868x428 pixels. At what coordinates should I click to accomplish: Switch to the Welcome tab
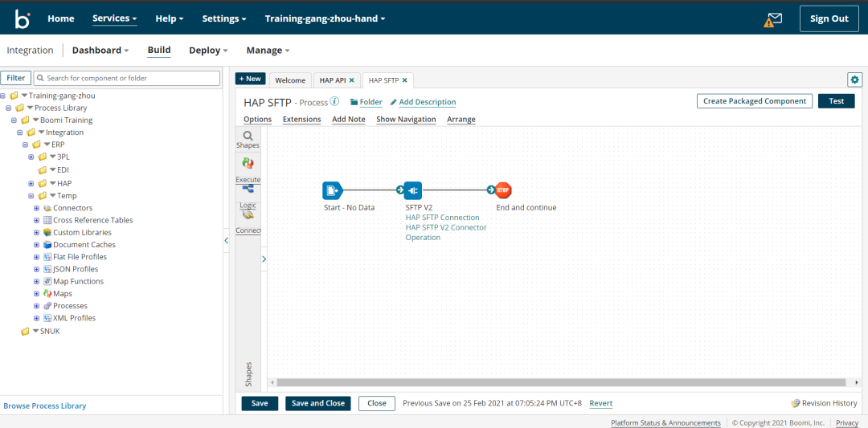click(x=290, y=80)
